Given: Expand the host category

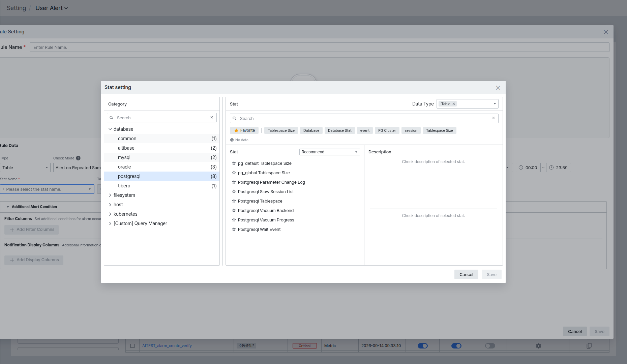Looking at the screenshot, I should tap(110, 205).
